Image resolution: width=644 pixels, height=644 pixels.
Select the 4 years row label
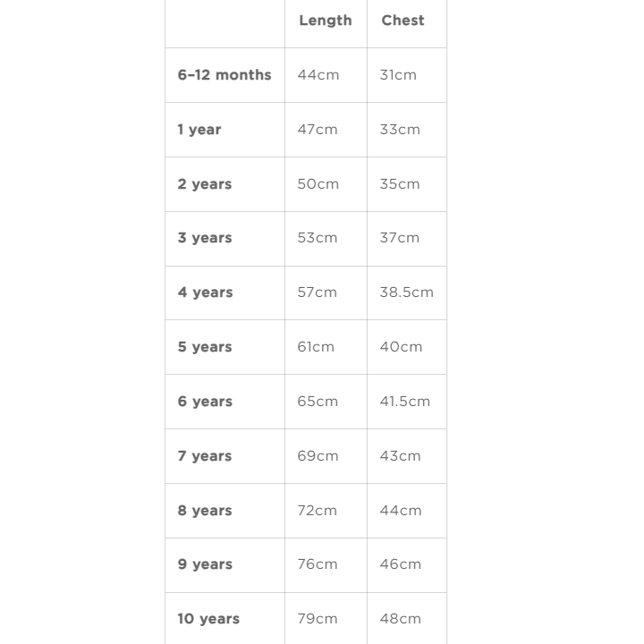205,292
